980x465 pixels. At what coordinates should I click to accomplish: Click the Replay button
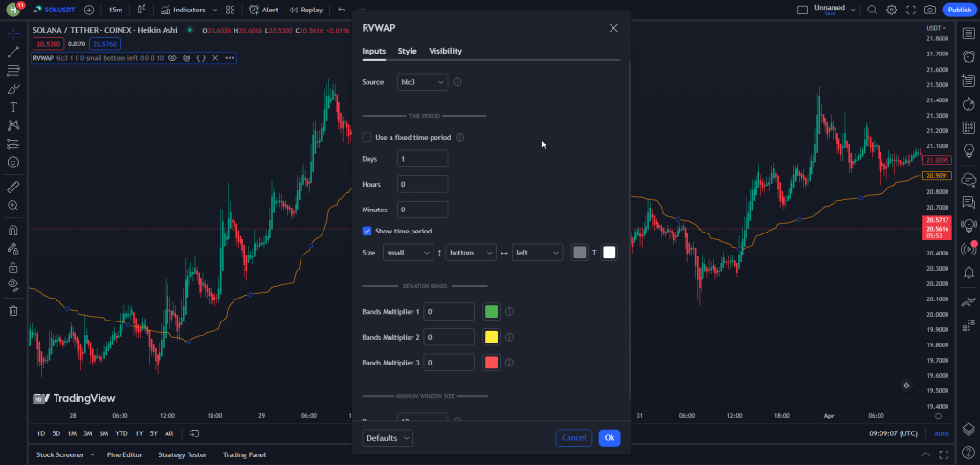coord(306,10)
